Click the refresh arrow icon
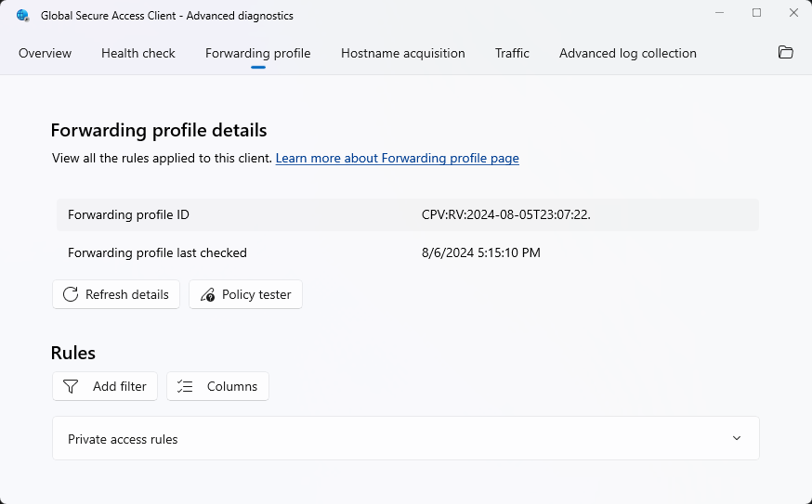The image size is (812, 504). (x=71, y=294)
